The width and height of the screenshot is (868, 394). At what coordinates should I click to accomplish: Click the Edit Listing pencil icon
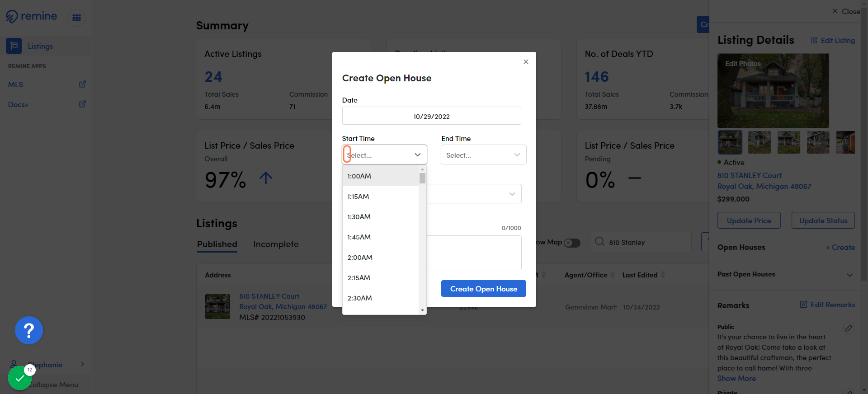coord(814,40)
